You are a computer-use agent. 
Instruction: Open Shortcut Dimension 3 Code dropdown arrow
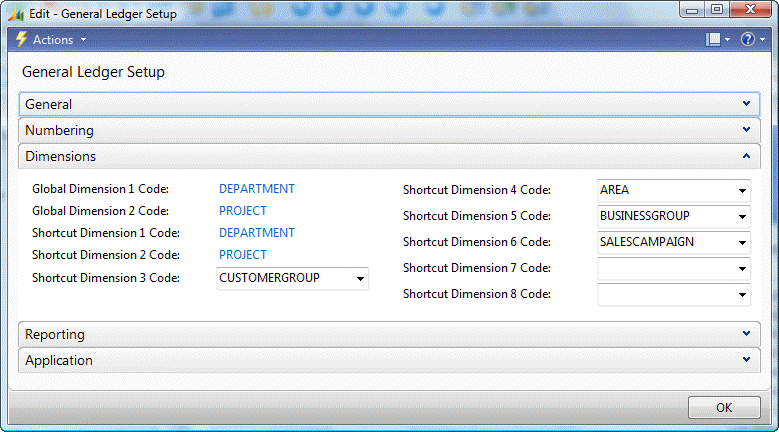(x=360, y=279)
